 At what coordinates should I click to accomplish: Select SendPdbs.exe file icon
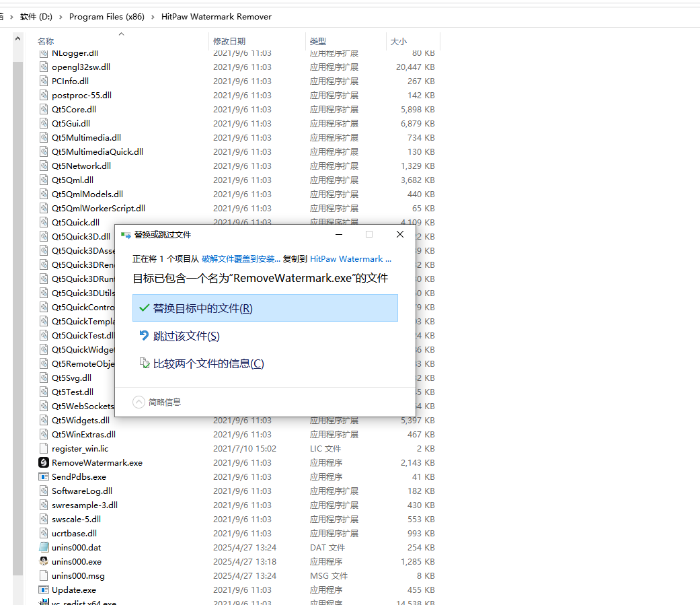(43, 476)
